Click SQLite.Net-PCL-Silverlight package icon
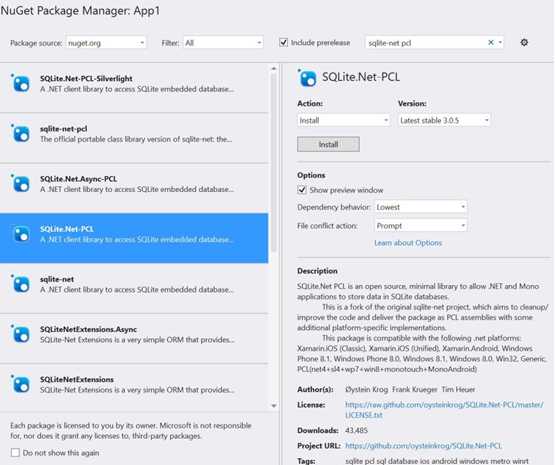 21,84
